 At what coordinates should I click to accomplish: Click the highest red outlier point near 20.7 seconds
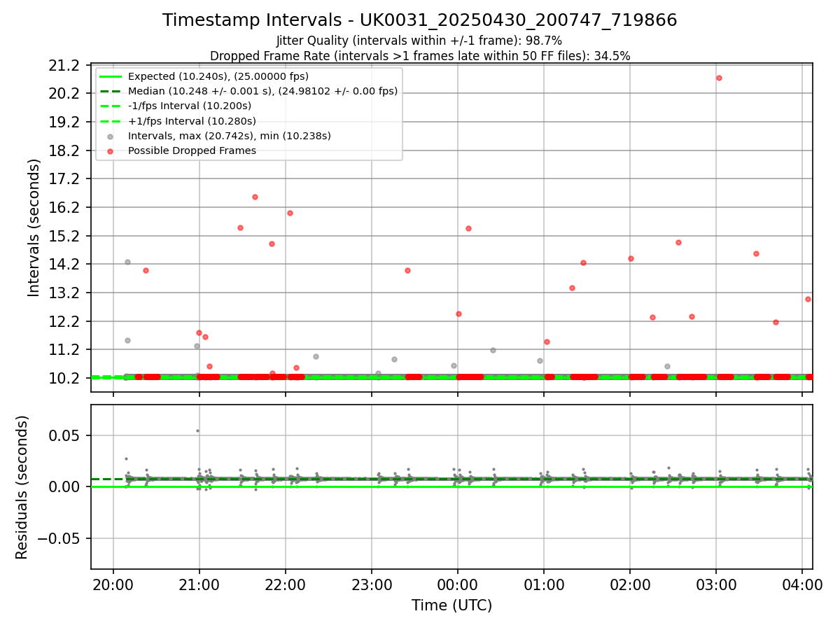point(719,78)
